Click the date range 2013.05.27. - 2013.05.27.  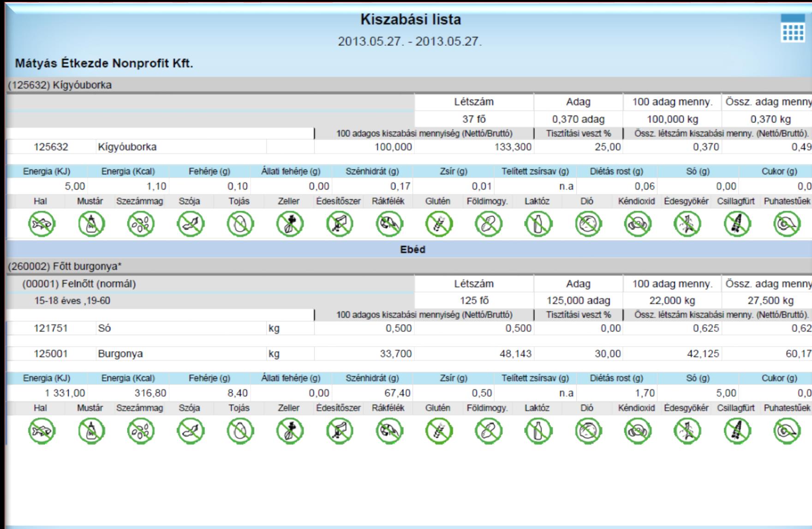pyautogui.click(x=410, y=42)
